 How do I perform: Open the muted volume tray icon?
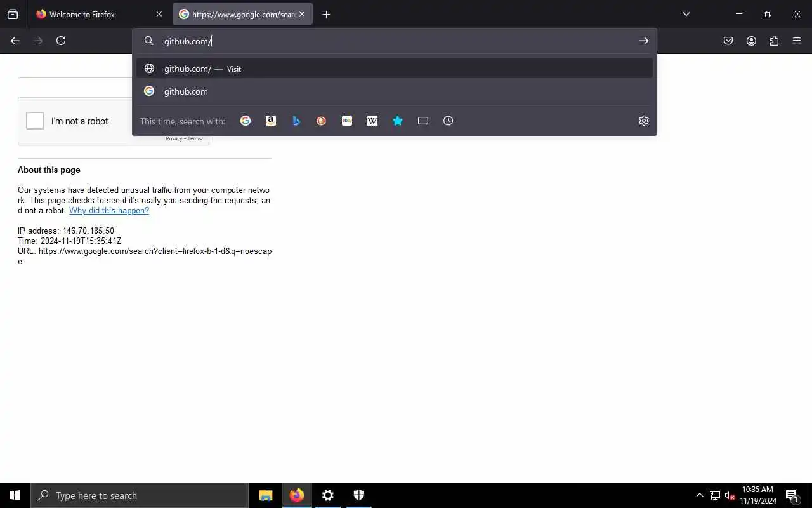[730, 495]
